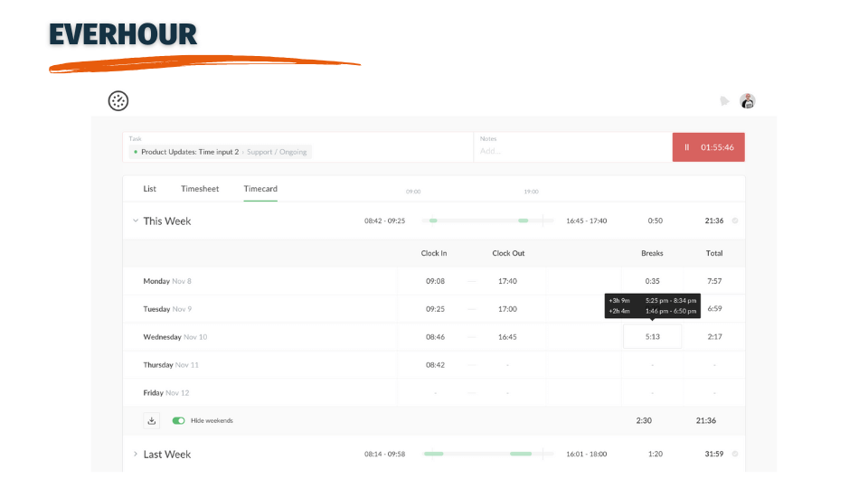Click the flag notification icon
Screen dimensions: 868x488
pos(724,100)
